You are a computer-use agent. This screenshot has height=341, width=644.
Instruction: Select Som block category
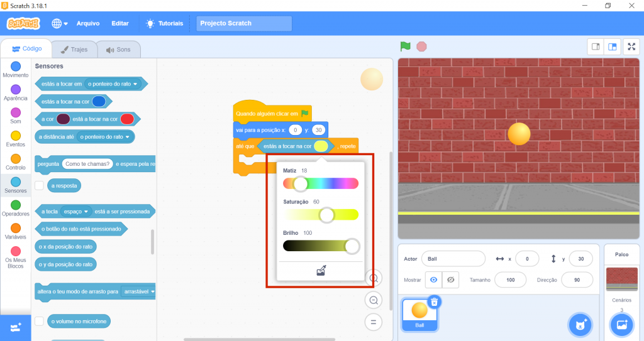point(16,116)
